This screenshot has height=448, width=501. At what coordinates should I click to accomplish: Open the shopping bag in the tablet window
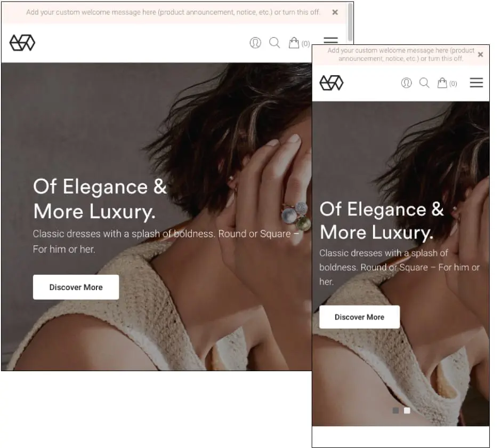coord(294,43)
